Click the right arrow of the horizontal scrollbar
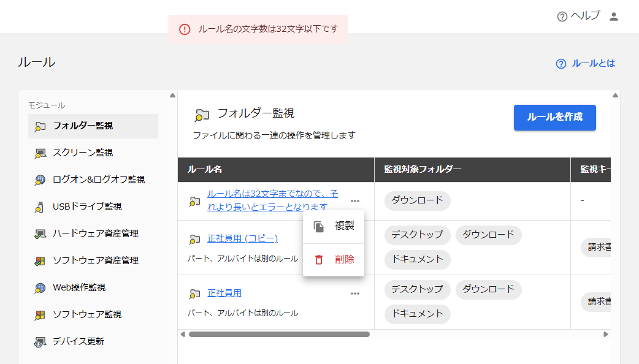 tap(606, 334)
